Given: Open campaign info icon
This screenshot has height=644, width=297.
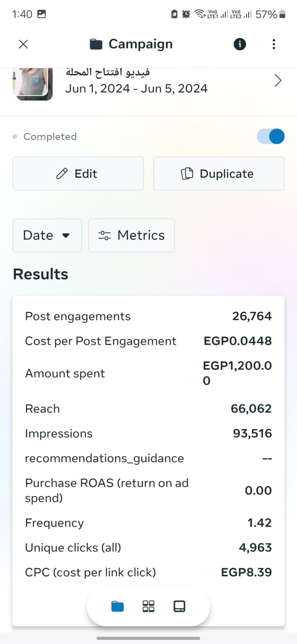Looking at the screenshot, I should click(x=240, y=44).
